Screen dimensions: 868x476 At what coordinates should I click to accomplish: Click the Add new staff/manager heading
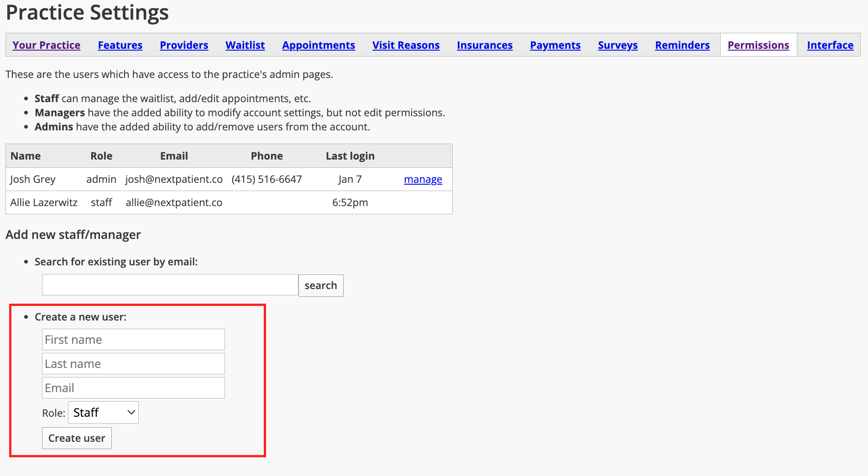pos(73,235)
